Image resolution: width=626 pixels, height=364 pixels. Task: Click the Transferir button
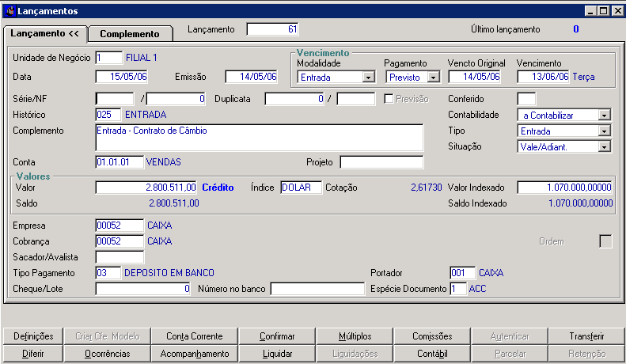[x=586, y=336]
